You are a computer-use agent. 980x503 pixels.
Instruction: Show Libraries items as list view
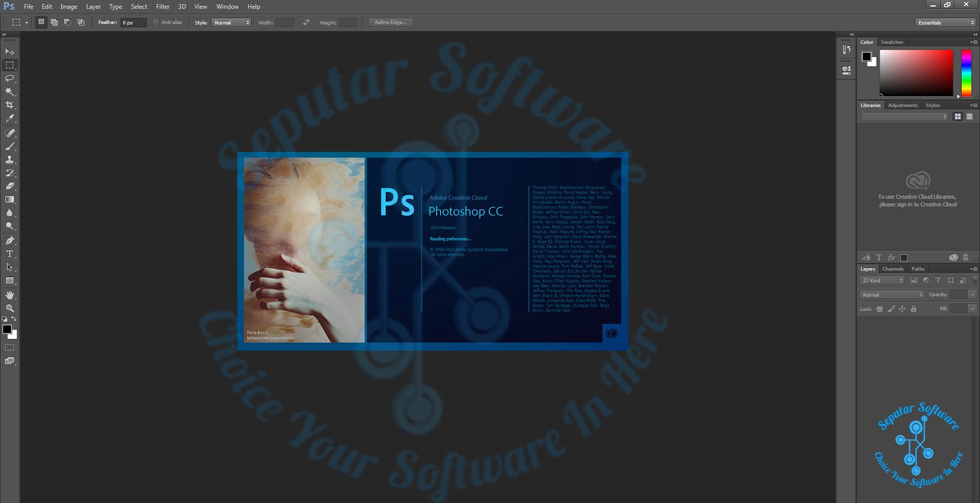(x=970, y=116)
